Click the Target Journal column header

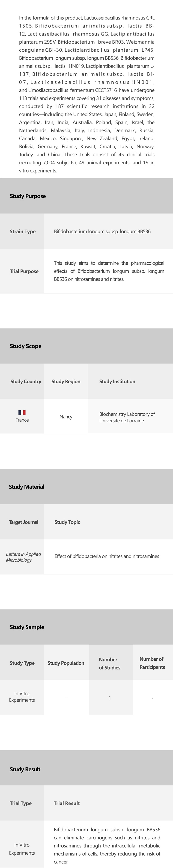[23, 522]
